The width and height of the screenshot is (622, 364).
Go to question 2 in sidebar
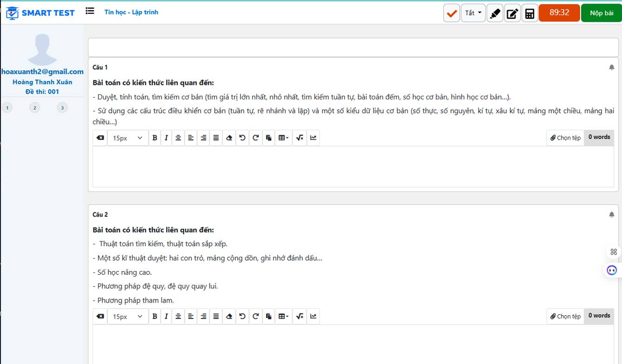(34, 108)
